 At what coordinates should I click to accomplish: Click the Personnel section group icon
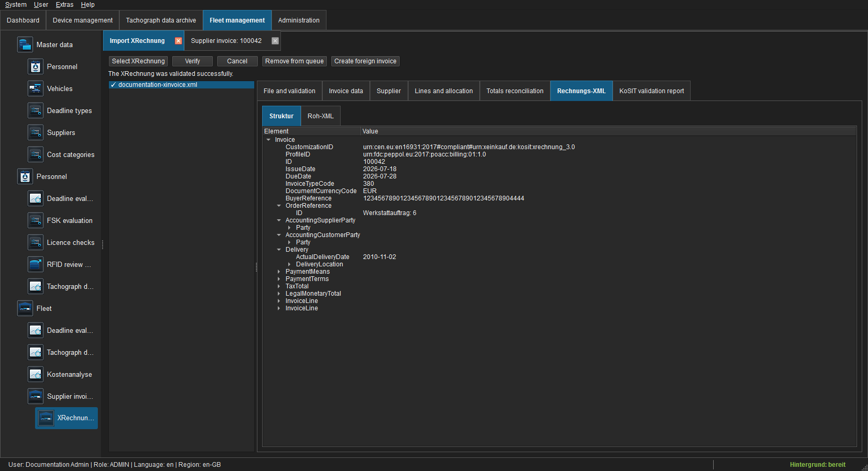[25, 176]
